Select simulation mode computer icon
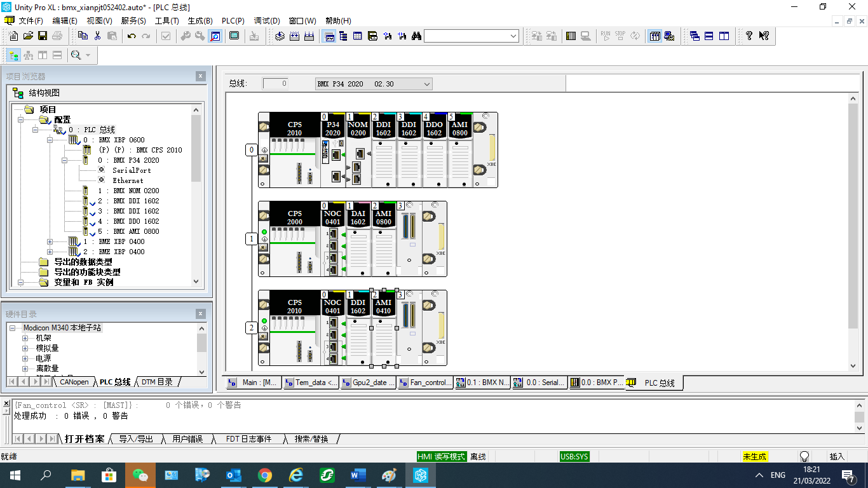Image resolution: width=868 pixels, height=488 pixels. click(x=669, y=36)
